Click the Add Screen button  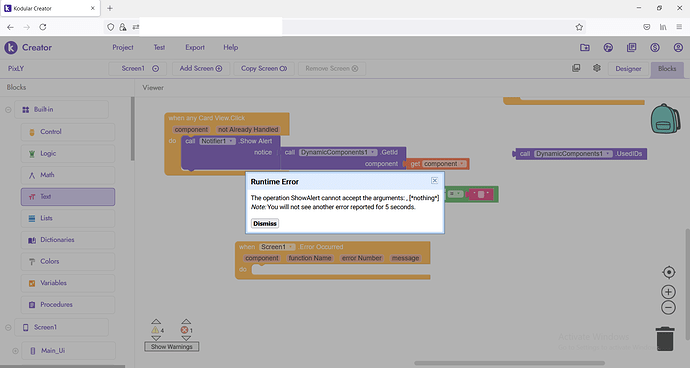tap(201, 69)
